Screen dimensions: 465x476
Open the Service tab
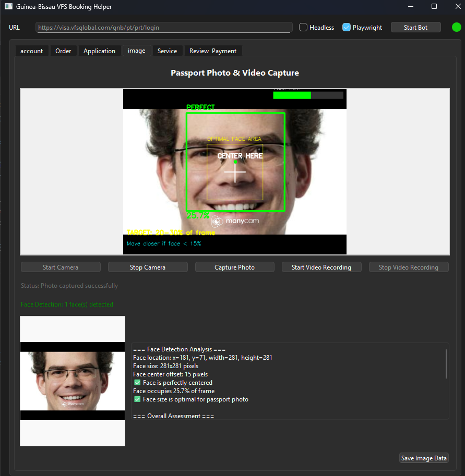(x=167, y=51)
